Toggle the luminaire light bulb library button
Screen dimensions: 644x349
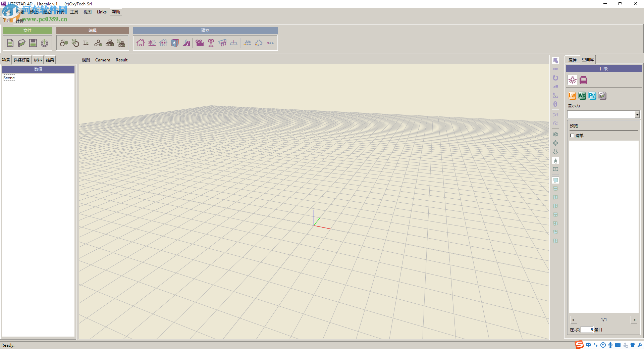[572, 80]
